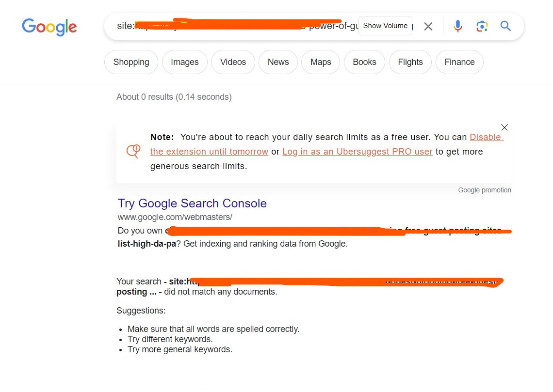Open the Flights tab
Viewport: 553px width, 392px height.
(410, 62)
